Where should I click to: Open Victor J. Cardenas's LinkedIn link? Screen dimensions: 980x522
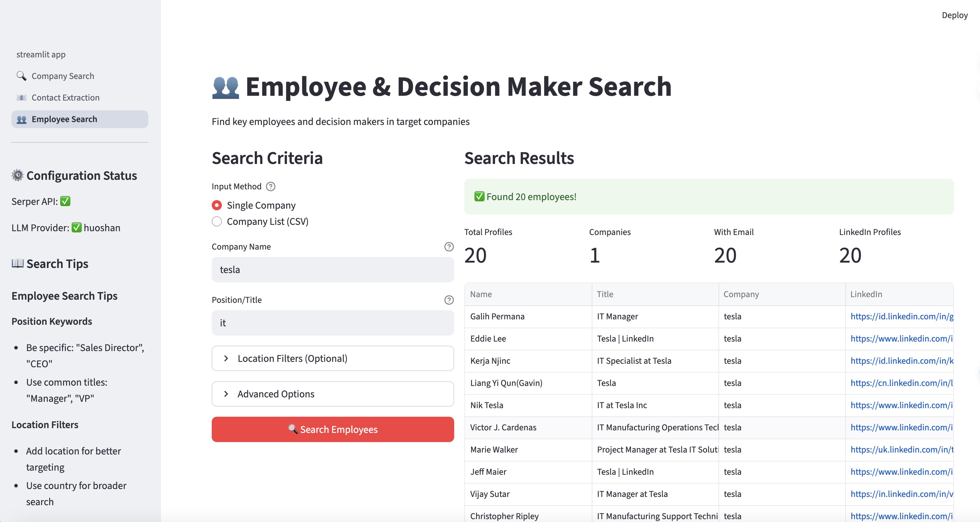click(x=902, y=427)
